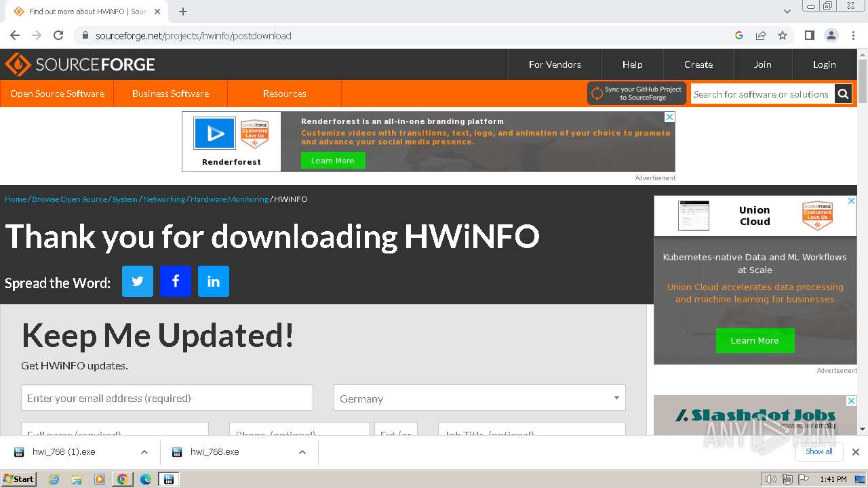Open the Help menu
Image resolution: width=868 pixels, height=488 pixels.
pyautogui.click(x=632, y=64)
